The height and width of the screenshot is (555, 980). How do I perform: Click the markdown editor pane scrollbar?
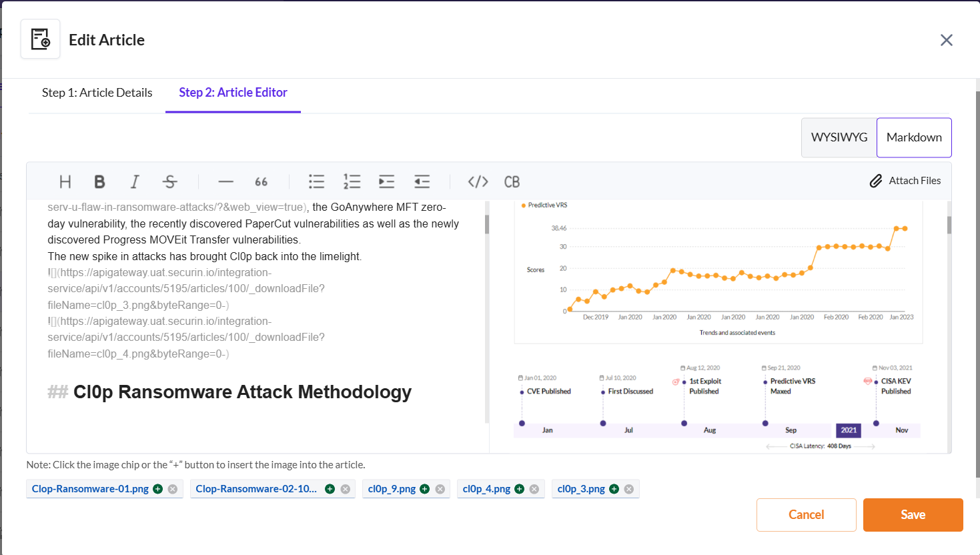[x=487, y=224]
